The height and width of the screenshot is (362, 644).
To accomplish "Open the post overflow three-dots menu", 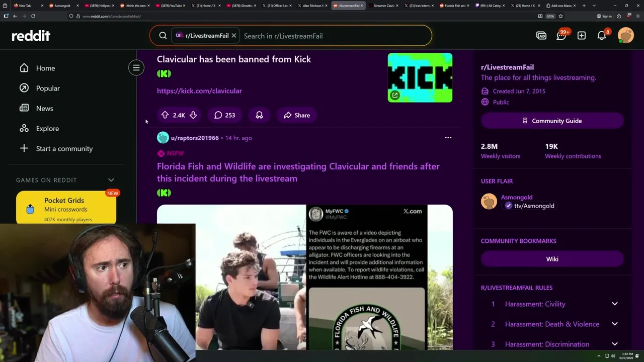I will coord(448,137).
